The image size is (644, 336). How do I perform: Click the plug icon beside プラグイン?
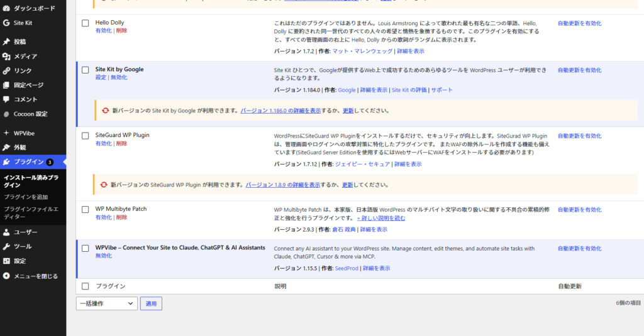click(x=6, y=162)
